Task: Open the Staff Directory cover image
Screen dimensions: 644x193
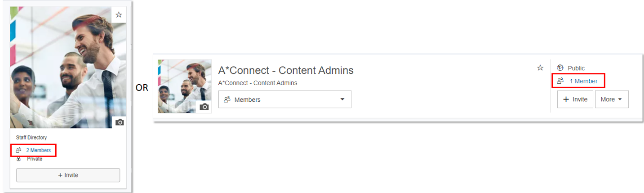Action: [x=68, y=68]
